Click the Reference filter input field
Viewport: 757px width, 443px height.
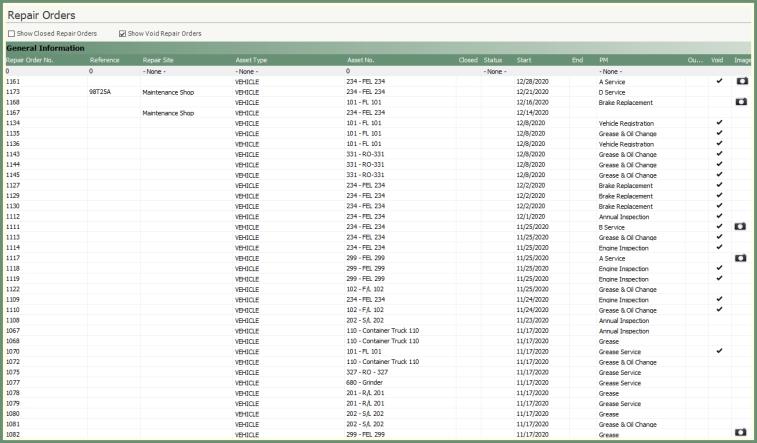pyautogui.click(x=112, y=71)
